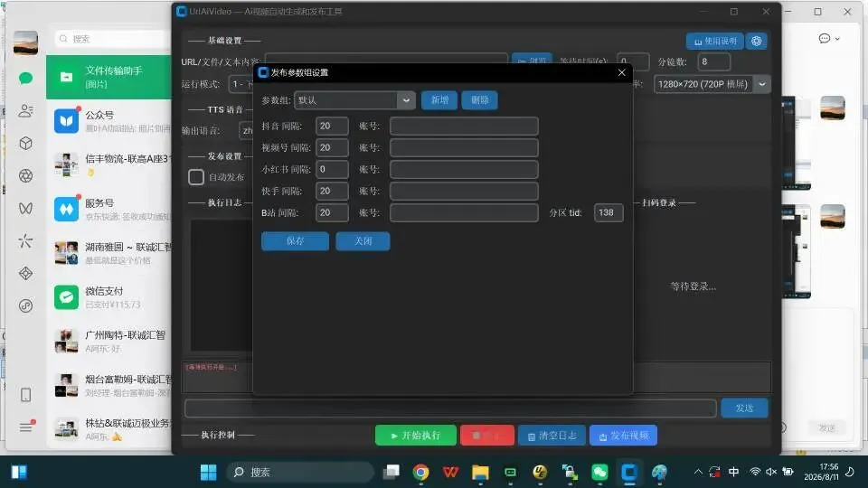Launch Chrome from the taskbar
The width and height of the screenshot is (868, 488).
coord(420,472)
